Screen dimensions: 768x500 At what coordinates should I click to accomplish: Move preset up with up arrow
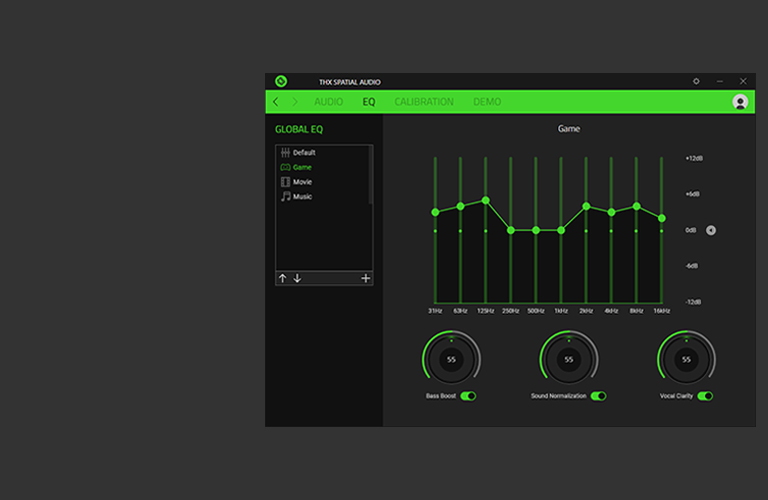(282, 278)
